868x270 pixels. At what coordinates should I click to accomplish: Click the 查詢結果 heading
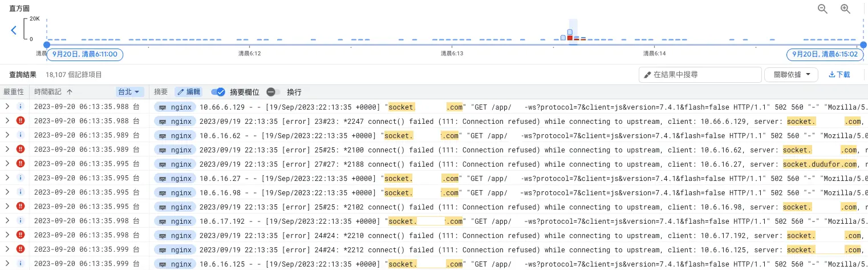click(x=23, y=74)
